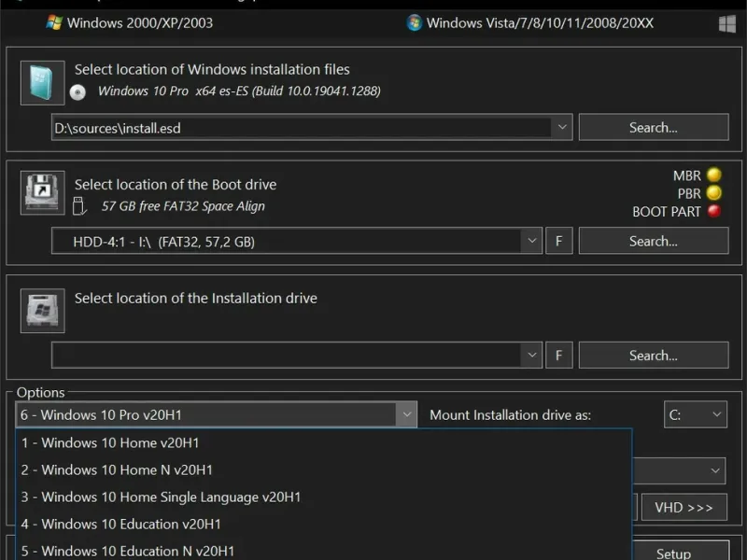Select 4 - Windows 10 Education v20H1
This screenshot has height=560, width=747.
coord(324,525)
